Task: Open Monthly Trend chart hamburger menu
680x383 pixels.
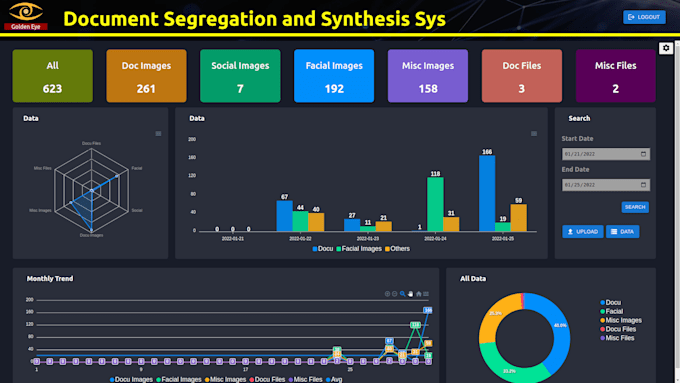Action: 426,294
